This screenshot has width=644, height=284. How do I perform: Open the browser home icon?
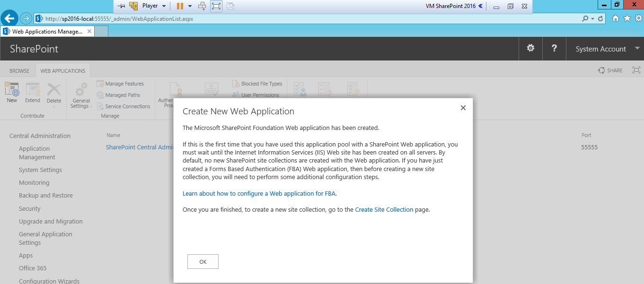616,18
